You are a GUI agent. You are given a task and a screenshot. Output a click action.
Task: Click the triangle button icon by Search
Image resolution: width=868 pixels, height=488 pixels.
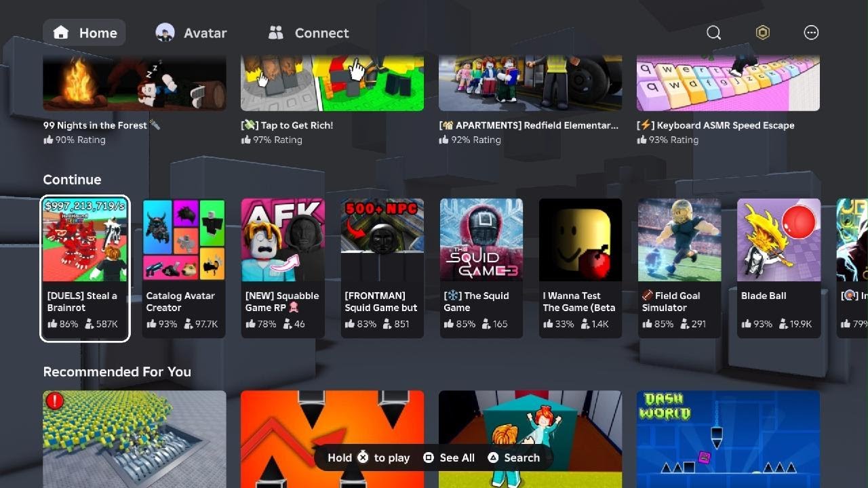tap(493, 457)
